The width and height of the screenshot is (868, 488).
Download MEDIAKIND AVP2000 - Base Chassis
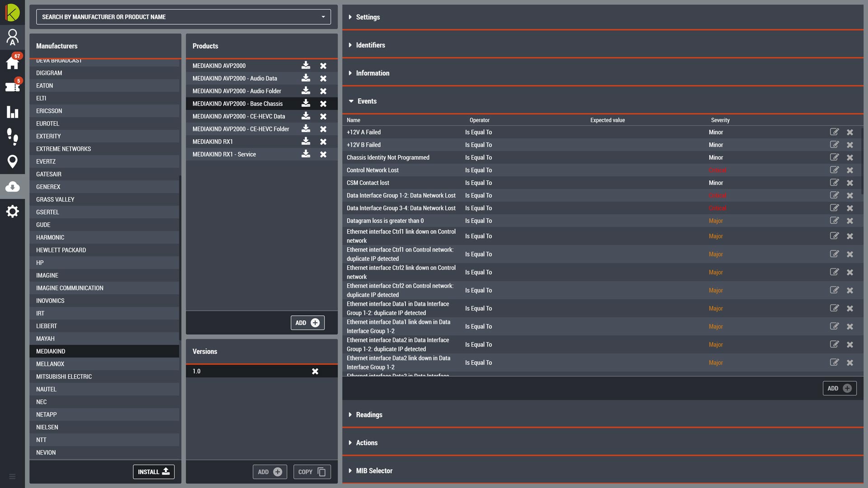point(306,103)
